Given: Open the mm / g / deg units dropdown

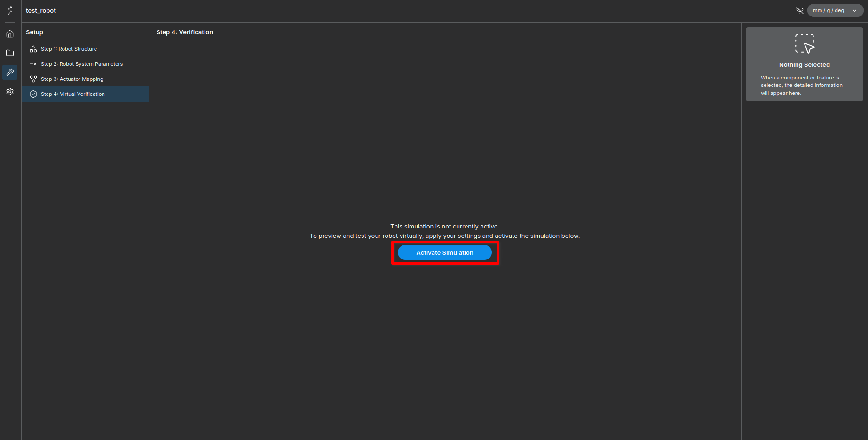Looking at the screenshot, I should click(829, 10).
